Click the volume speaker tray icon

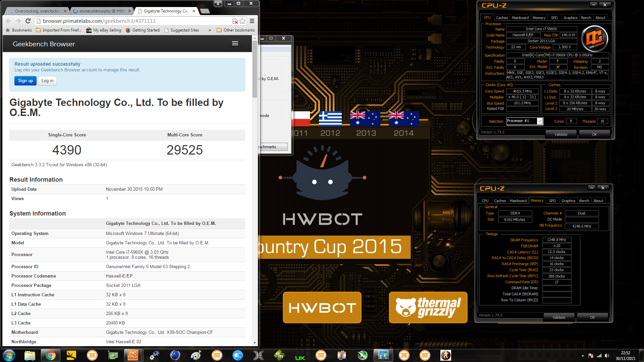point(607,356)
